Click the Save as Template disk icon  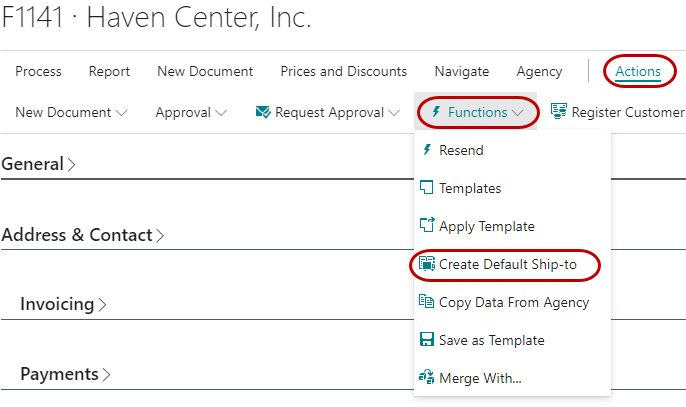(x=427, y=340)
